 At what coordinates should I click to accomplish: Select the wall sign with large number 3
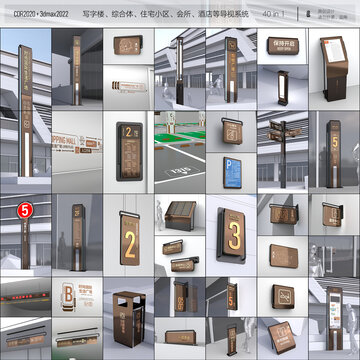[231, 235]
